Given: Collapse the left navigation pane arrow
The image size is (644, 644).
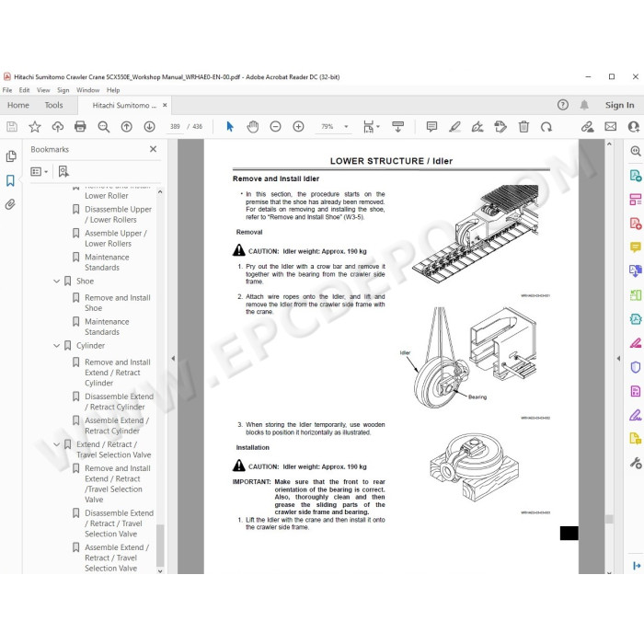Looking at the screenshot, I should [x=173, y=358].
